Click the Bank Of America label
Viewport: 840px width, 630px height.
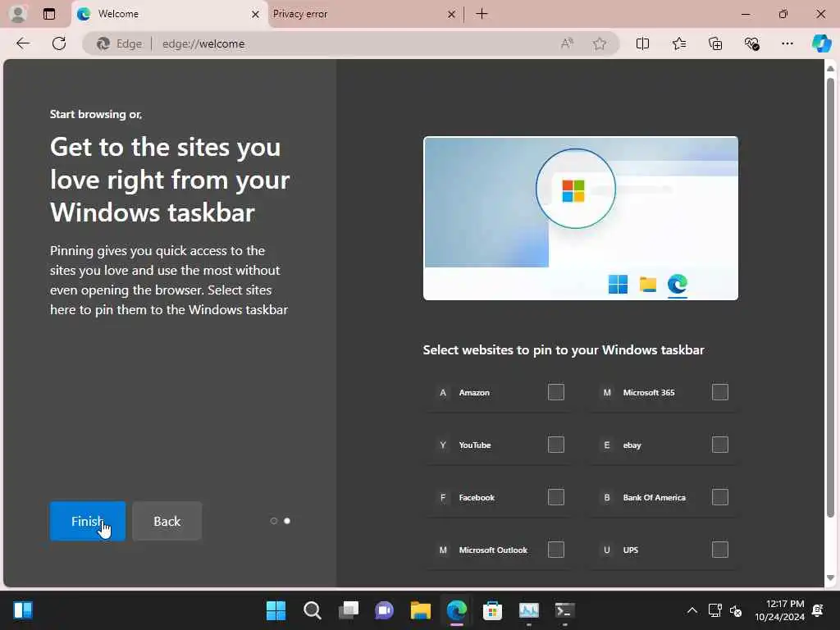click(x=654, y=498)
